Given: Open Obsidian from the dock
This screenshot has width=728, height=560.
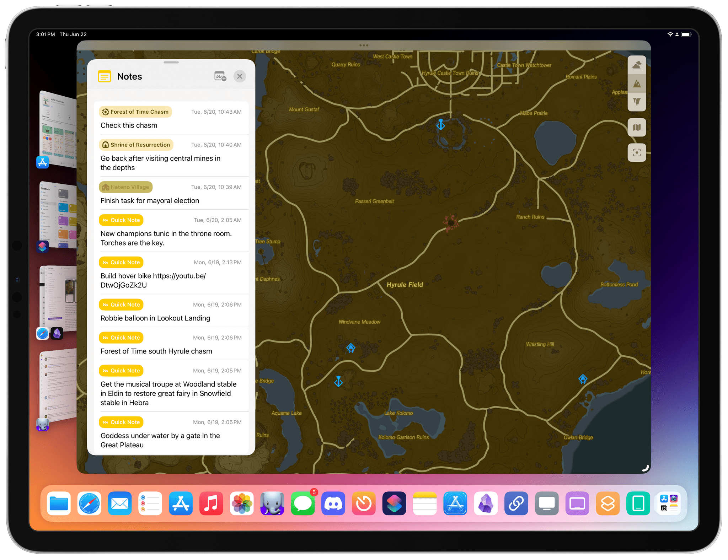Looking at the screenshot, I should click(486, 504).
